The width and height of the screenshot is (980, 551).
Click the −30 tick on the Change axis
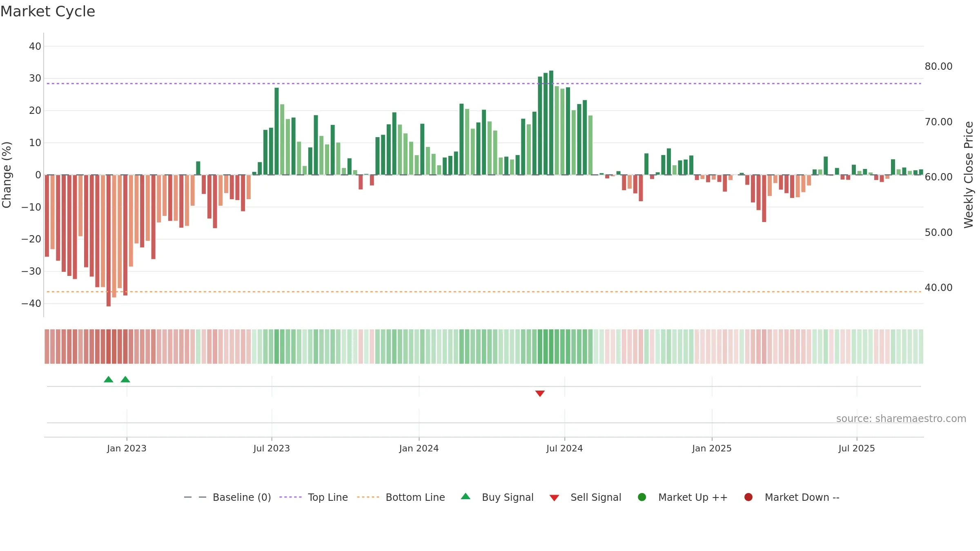31,271
